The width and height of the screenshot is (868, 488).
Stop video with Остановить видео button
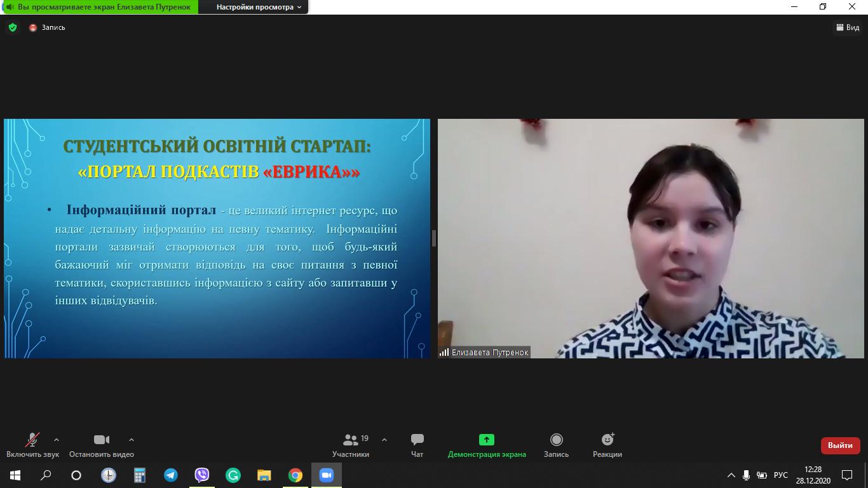102,445
